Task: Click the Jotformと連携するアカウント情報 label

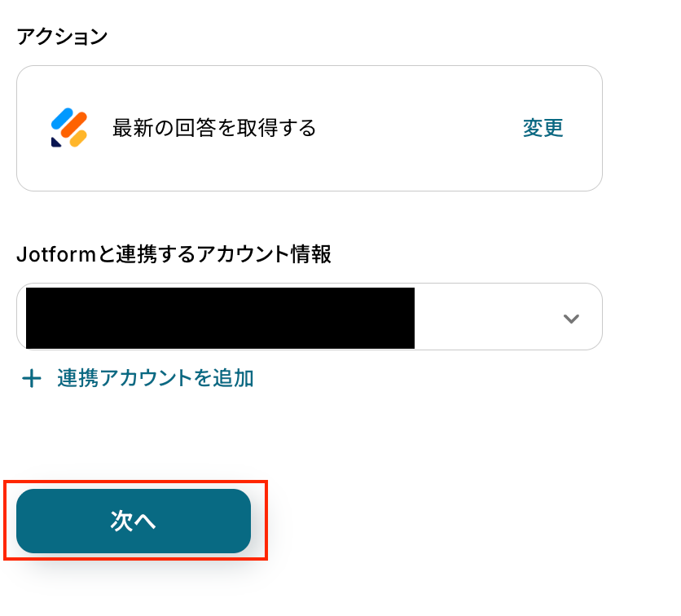Action: 174,254
